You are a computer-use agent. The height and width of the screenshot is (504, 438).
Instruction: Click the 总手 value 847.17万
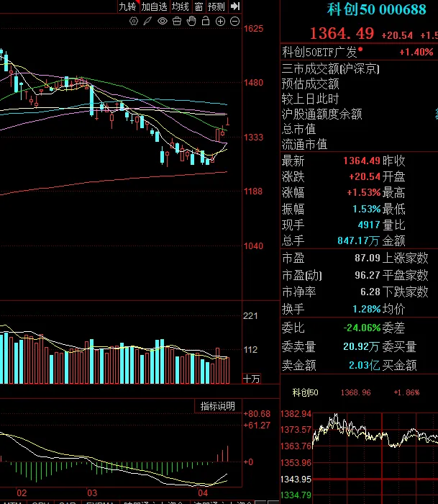pyautogui.click(x=358, y=240)
